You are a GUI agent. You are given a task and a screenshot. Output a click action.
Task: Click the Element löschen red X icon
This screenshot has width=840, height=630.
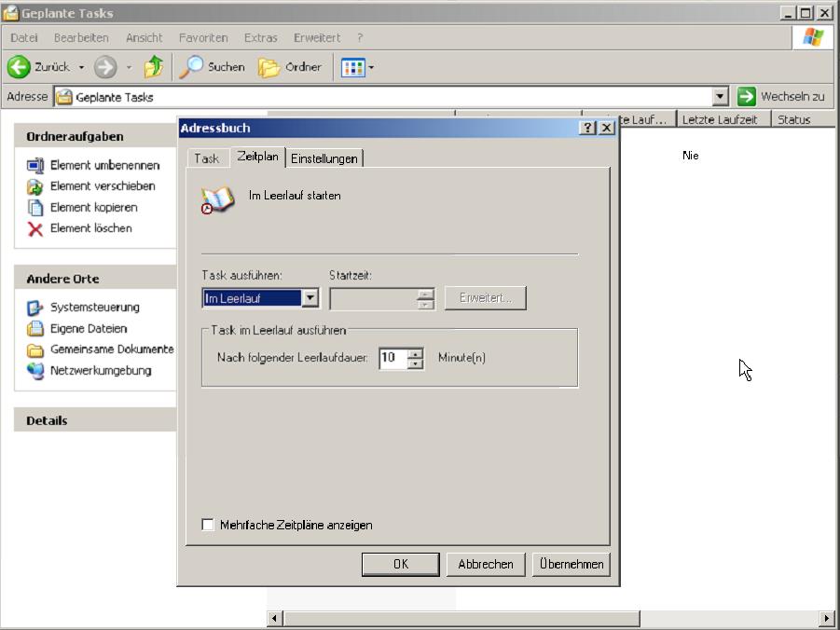pos(35,228)
